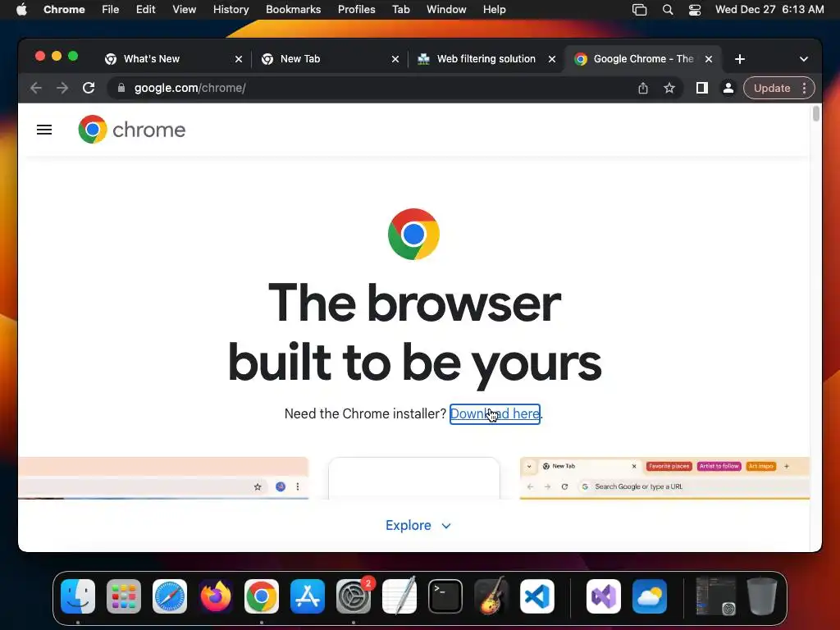This screenshot has width=840, height=630.
Task: Open Terminal from the Dock
Action: tap(445, 596)
